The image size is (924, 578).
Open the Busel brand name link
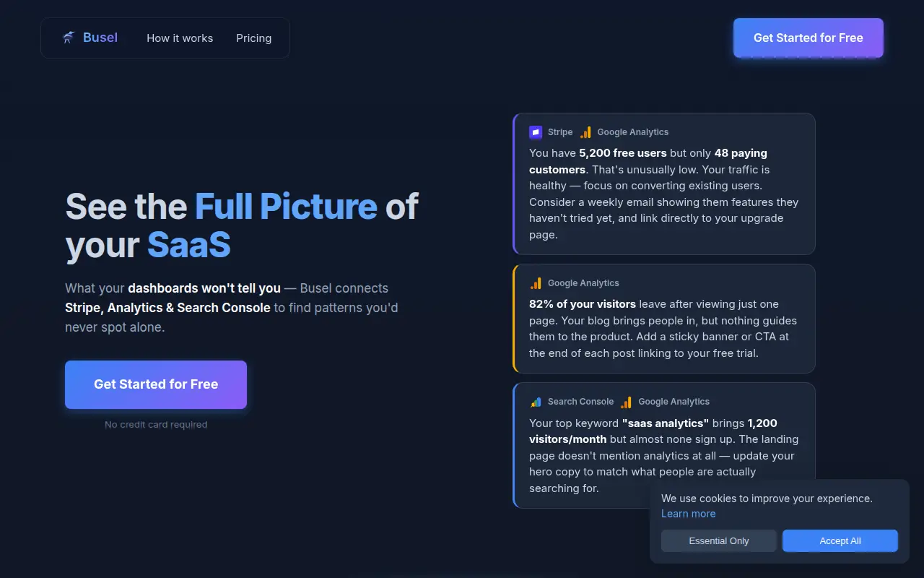click(100, 38)
